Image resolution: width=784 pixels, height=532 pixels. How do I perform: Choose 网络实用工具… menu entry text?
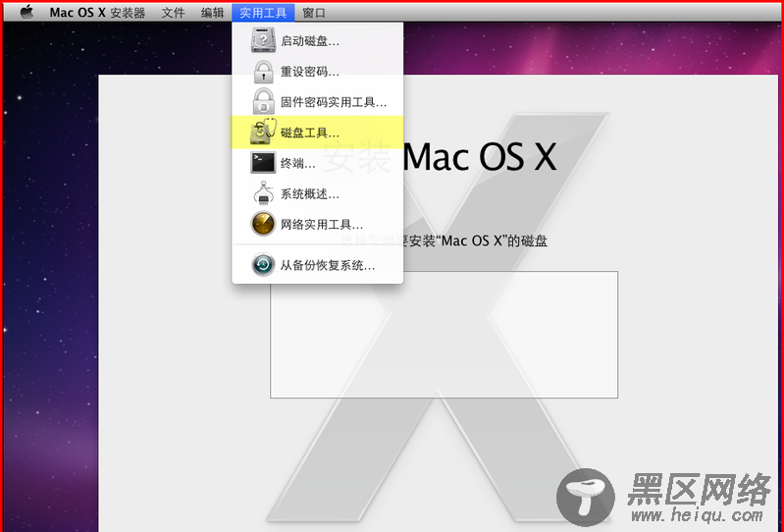[x=322, y=224]
